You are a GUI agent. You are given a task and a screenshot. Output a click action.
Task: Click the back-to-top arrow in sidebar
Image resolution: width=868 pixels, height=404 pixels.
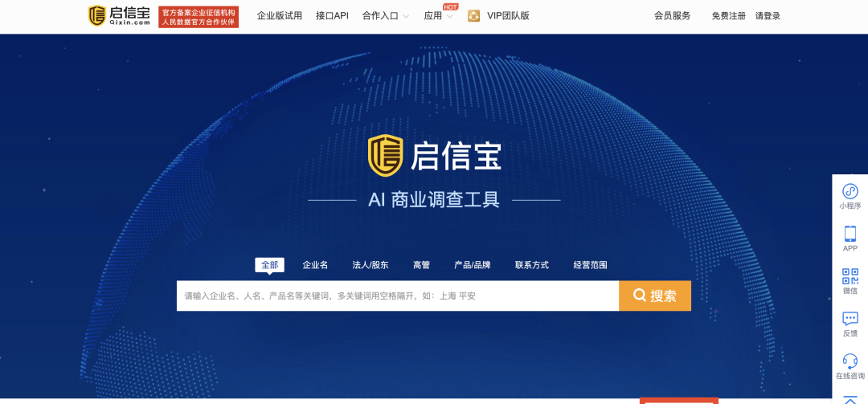(x=850, y=399)
